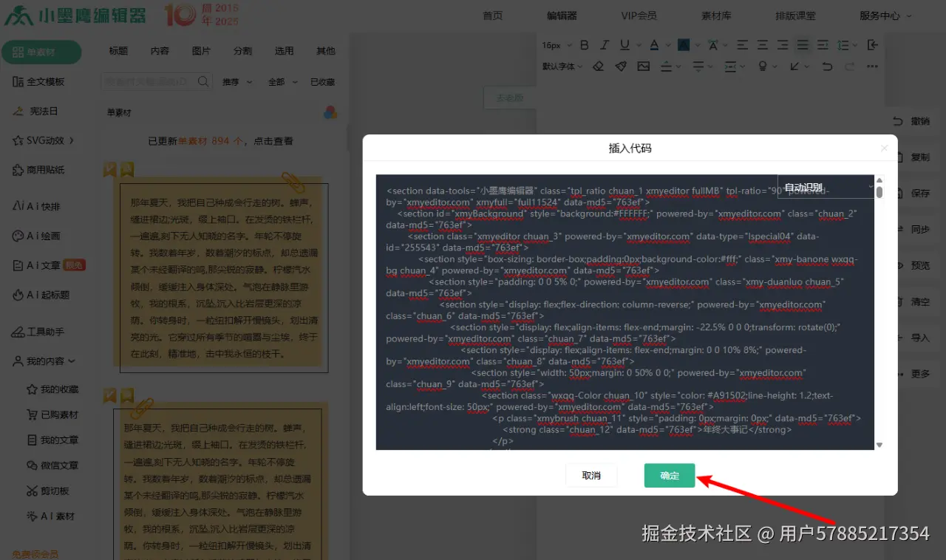Open 素材库 in top navigation
This screenshot has width=946, height=560.
click(x=716, y=16)
